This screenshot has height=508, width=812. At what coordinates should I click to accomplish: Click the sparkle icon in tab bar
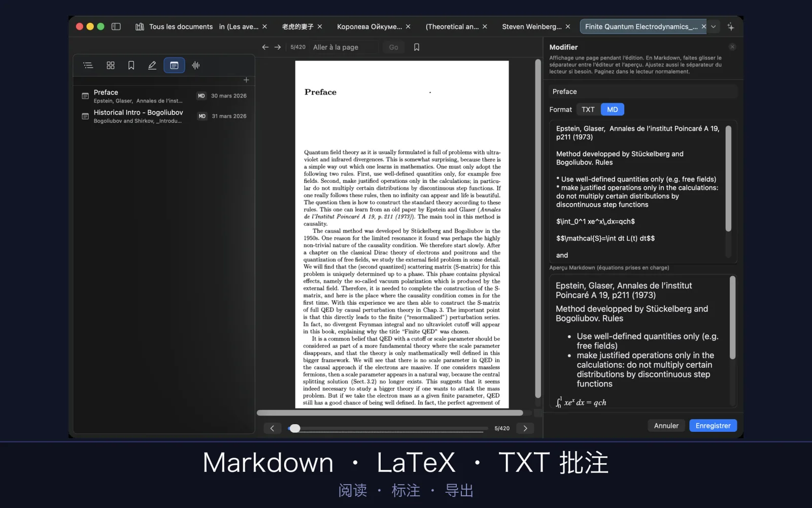coord(730,26)
